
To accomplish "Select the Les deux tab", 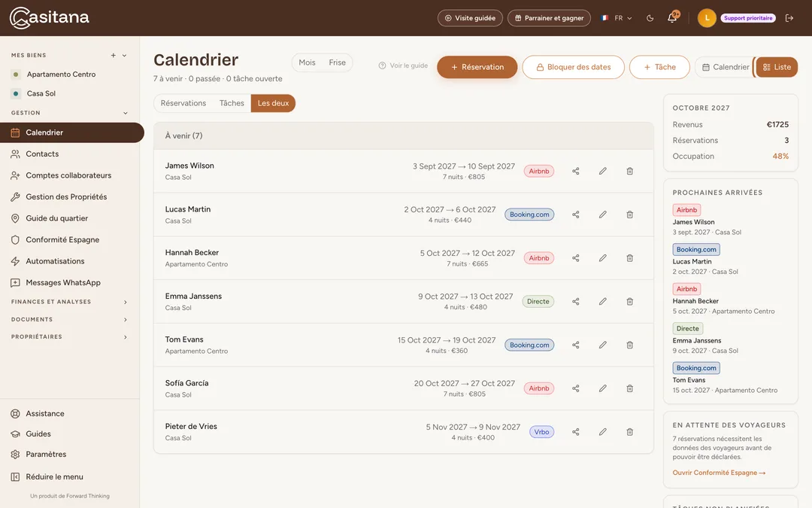I will [x=274, y=103].
